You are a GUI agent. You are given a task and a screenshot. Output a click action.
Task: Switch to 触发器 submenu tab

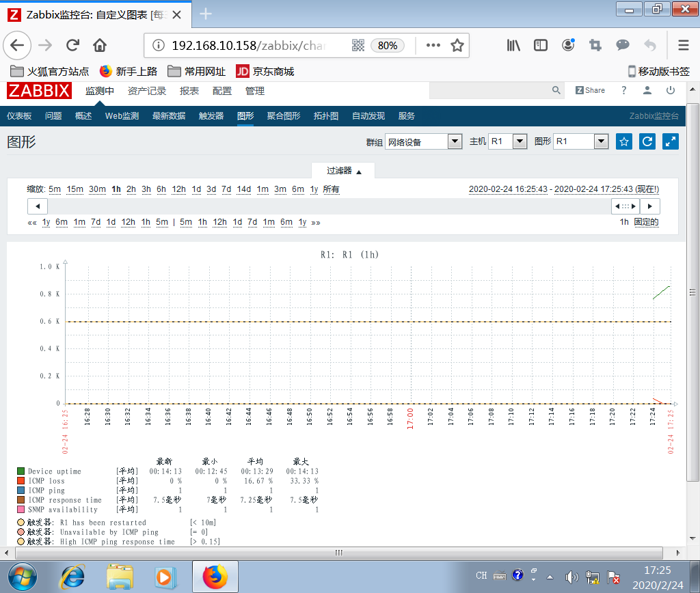(211, 116)
